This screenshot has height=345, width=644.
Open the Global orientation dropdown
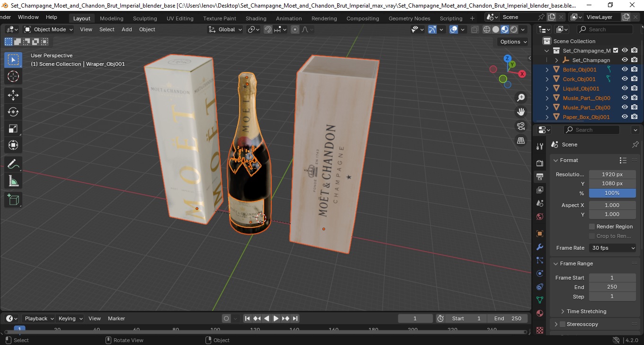pyautogui.click(x=225, y=29)
